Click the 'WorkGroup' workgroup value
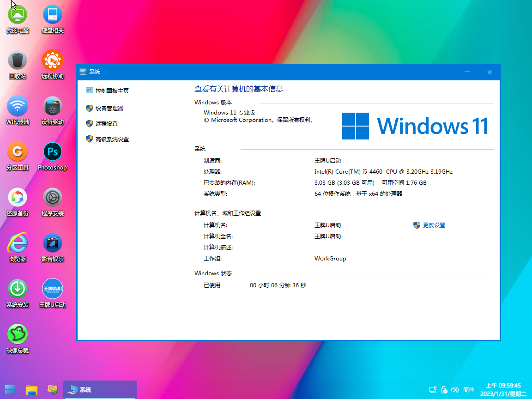The width and height of the screenshot is (532, 399). point(330,259)
